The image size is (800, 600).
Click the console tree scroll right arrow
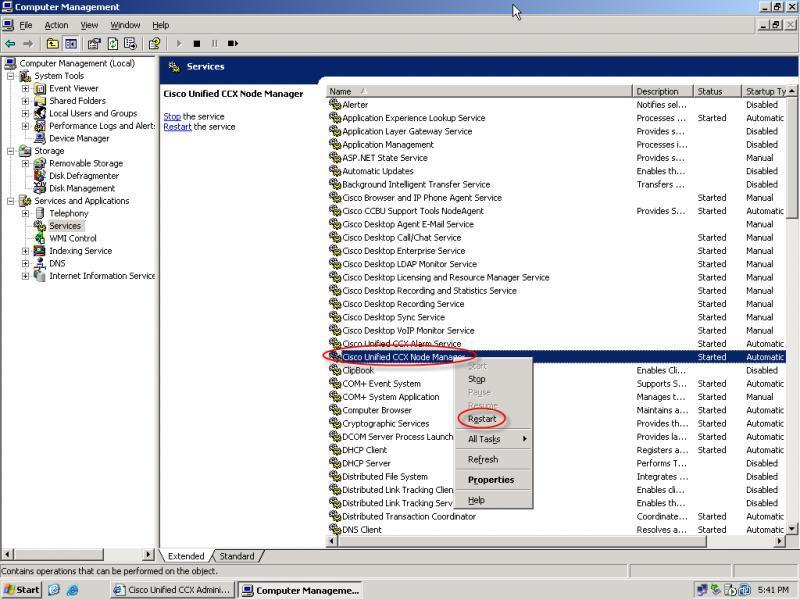tap(148, 554)
